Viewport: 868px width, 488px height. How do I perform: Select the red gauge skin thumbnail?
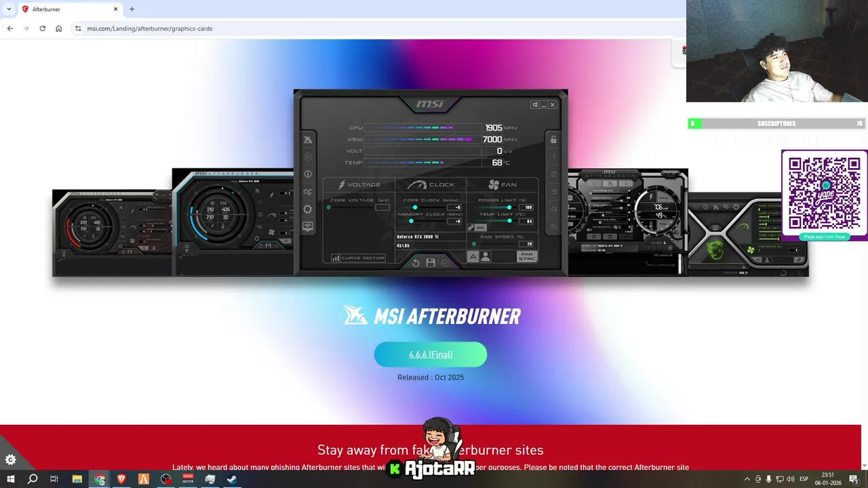112,233
